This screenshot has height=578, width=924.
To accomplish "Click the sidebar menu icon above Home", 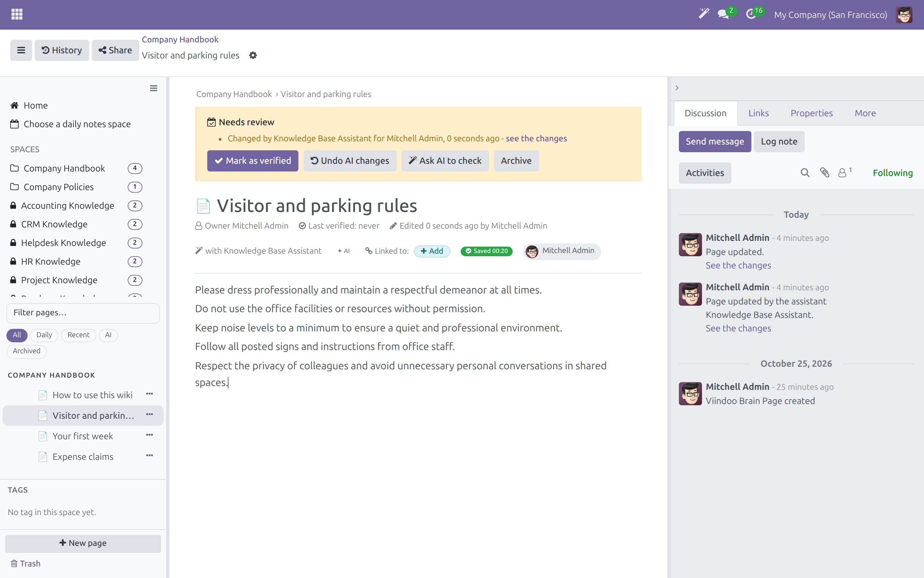I will point(153,88).
